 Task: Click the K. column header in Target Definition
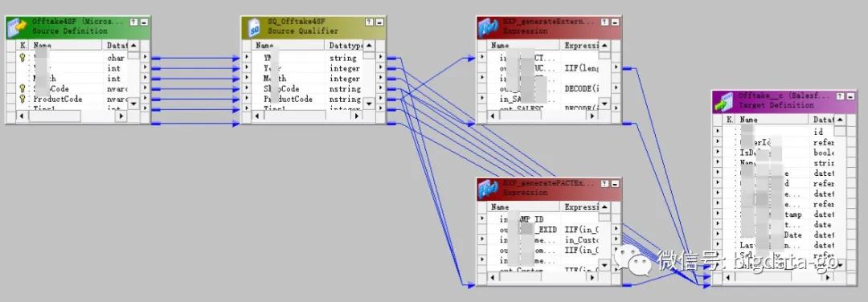730,120
